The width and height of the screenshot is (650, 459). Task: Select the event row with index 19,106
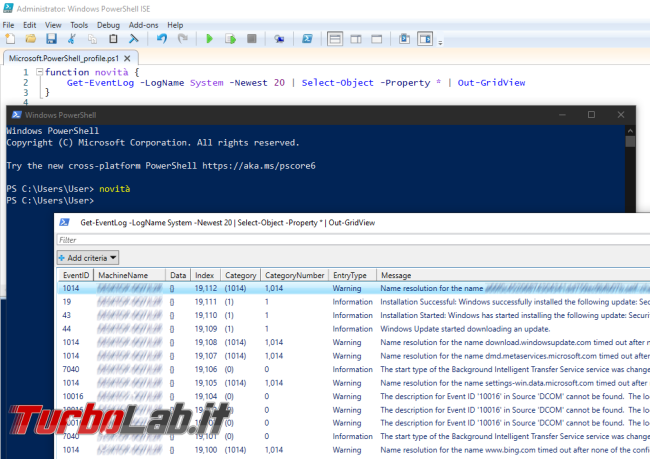click(354, 369)
